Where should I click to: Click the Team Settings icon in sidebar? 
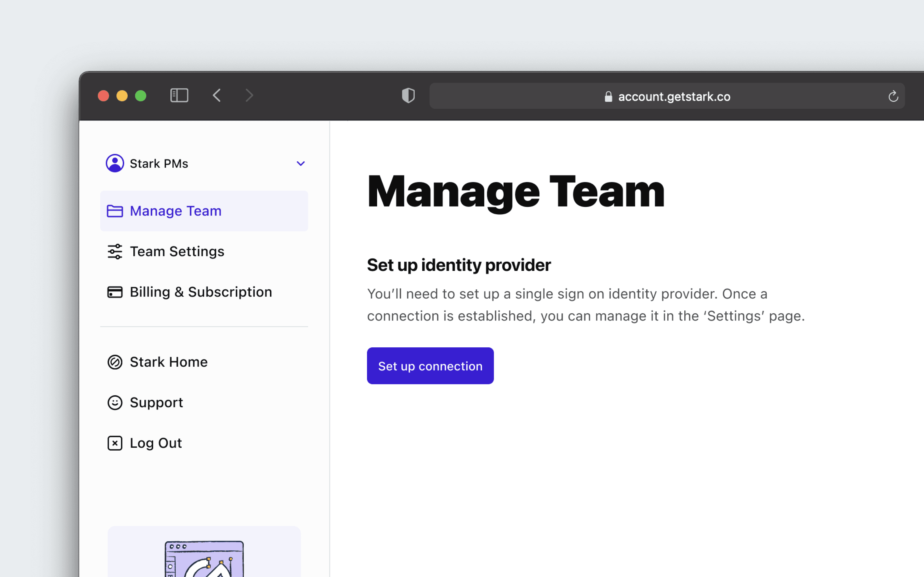(x=114, y=251)
